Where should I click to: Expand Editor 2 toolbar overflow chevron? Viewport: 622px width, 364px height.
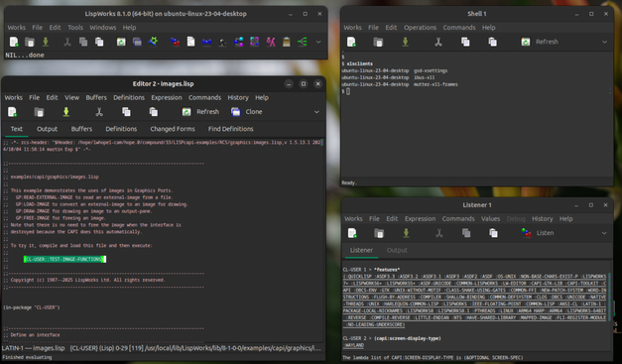(x=316, y=112)
